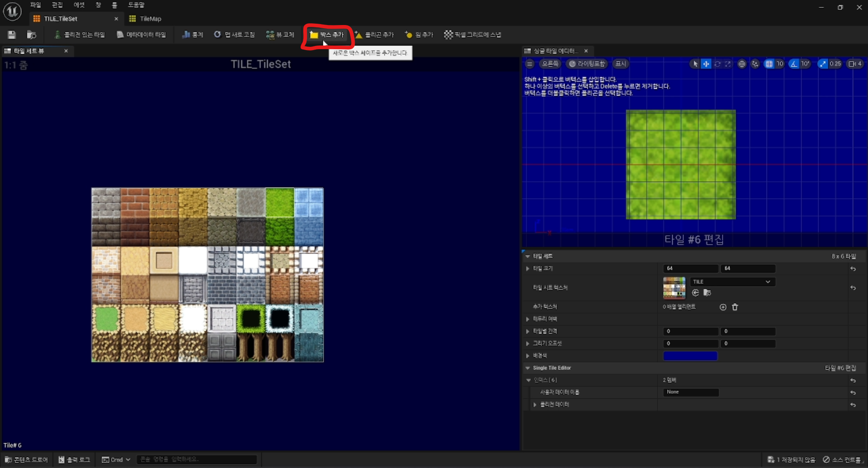868x468 pixels.
Task: Toggle scale snapping icon
Action: (x=822, y=64)
